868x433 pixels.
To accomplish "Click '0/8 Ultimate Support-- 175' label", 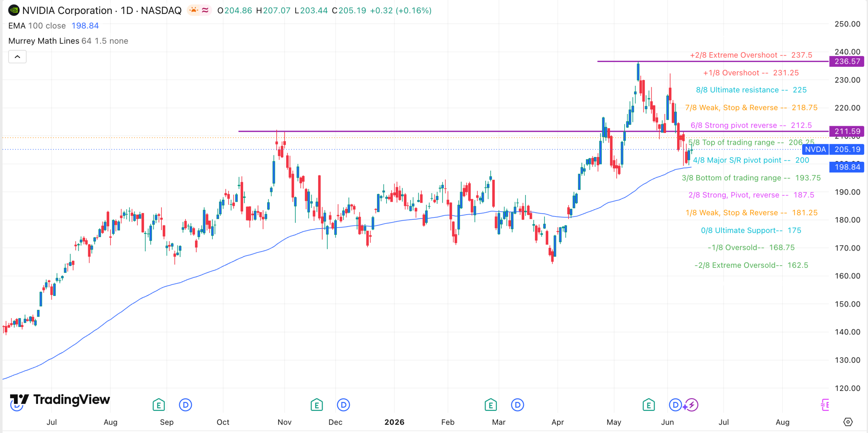I will pyautogui.click(x=751, y=231).
